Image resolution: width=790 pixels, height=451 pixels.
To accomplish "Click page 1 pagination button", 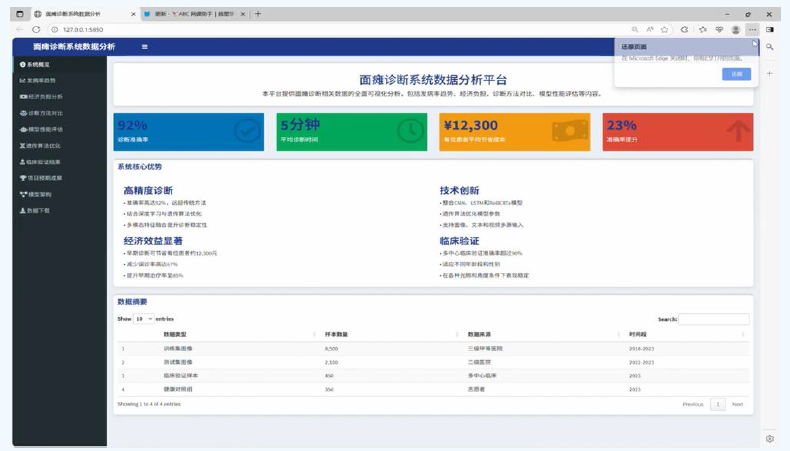I will 718,404.
